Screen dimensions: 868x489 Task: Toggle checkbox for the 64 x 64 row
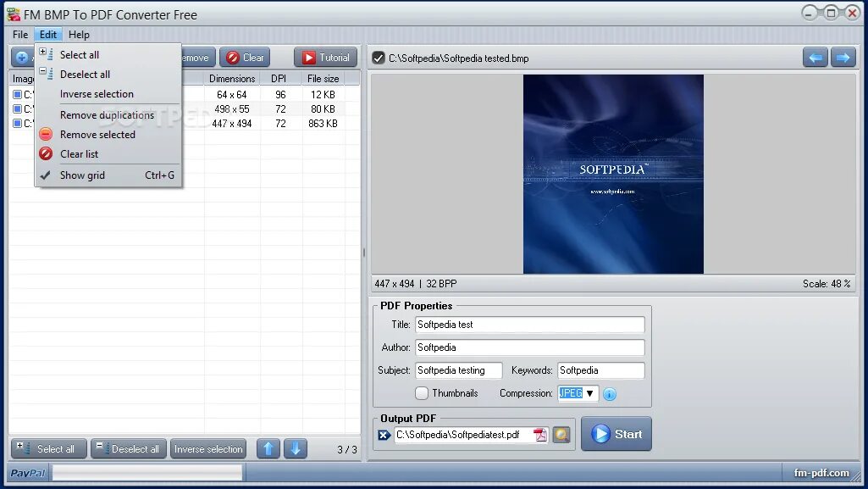(x=17, y=95)
